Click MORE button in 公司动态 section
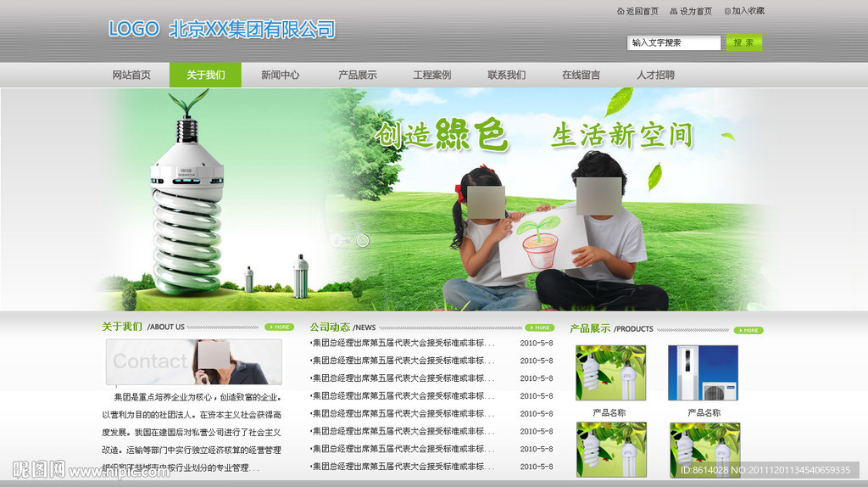Image resolution: width=868 pixels, height=487 pixels. pos(540,327)
